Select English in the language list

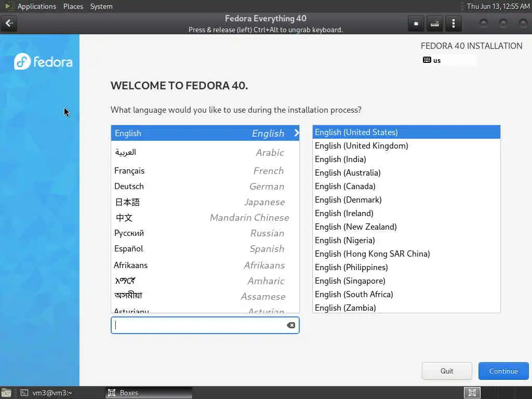click(x=205, y=133)
